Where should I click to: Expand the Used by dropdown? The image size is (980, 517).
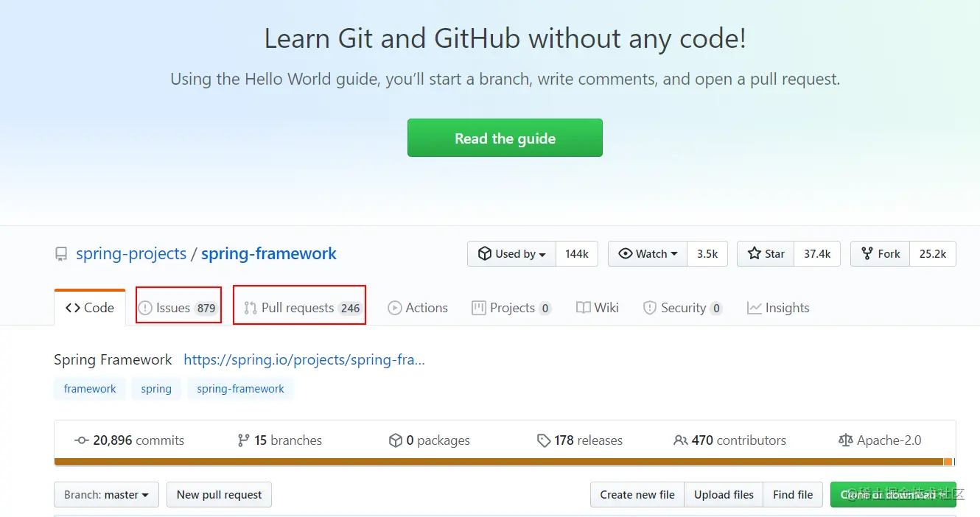(512, 253)
